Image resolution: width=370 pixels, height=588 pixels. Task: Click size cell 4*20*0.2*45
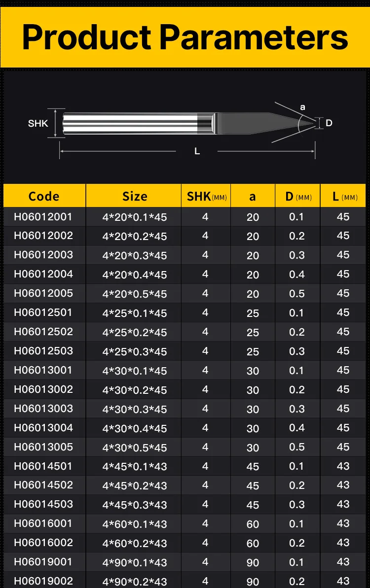click(135, 236)
